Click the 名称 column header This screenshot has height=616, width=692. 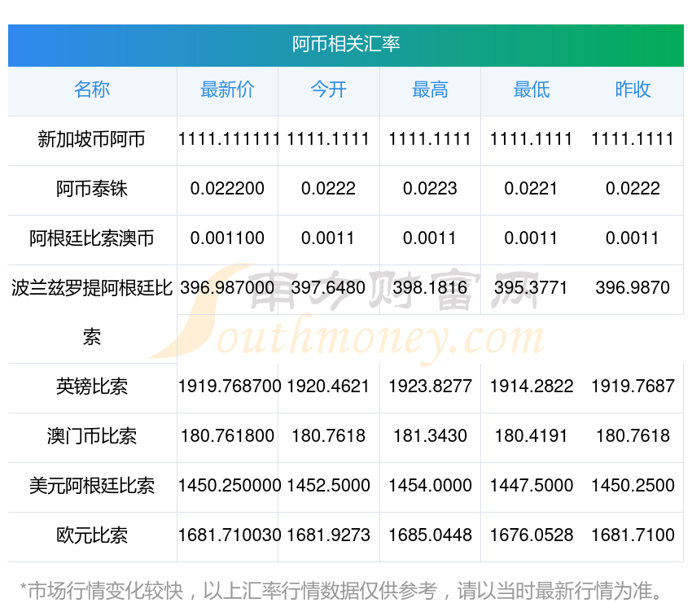92,90
